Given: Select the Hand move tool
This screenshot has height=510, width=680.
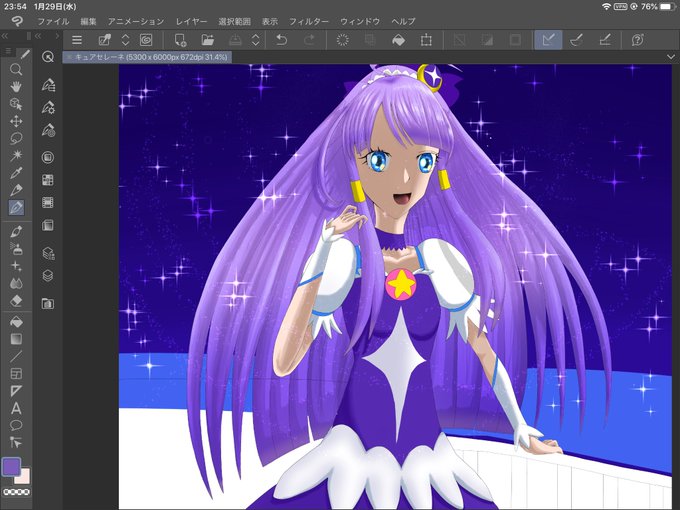Looking at the screenshot, I should coord(16,87).
